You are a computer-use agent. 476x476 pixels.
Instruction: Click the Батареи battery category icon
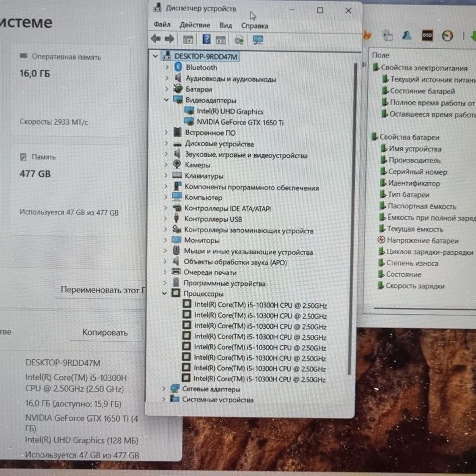(x=178, y=89)
